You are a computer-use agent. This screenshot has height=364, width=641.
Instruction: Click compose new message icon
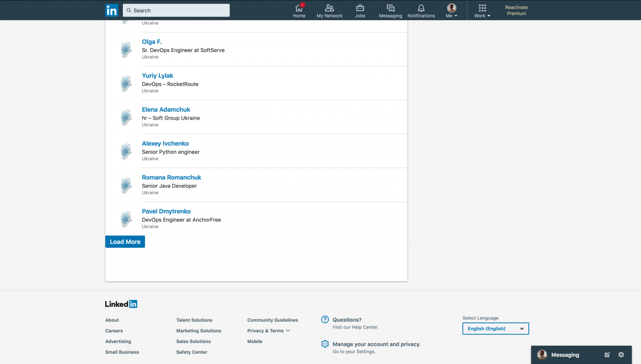[x=607, y=355]
